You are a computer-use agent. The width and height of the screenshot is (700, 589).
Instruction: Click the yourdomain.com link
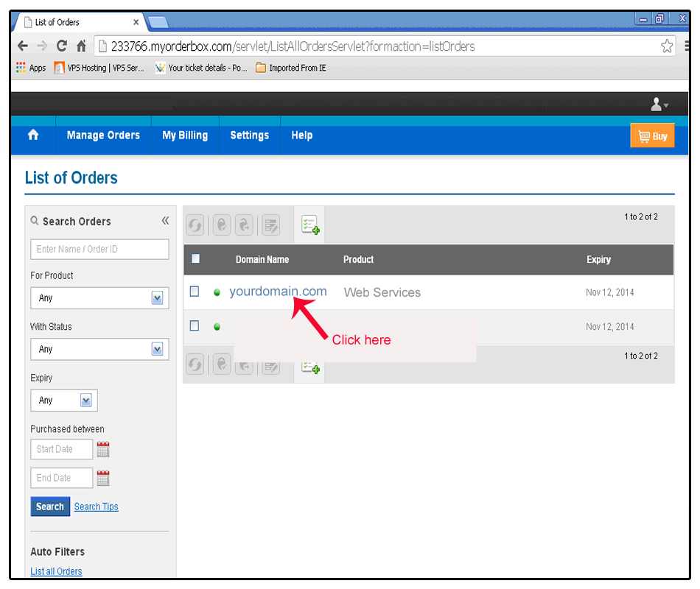[x=278, y=292]
